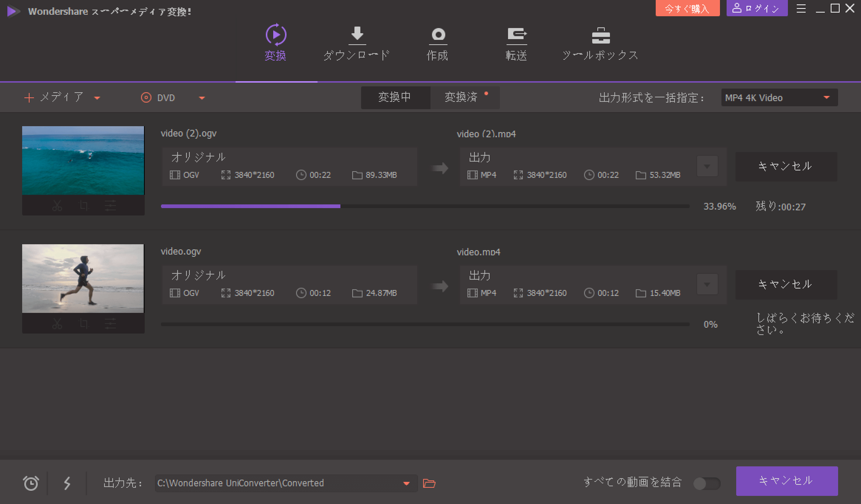Open output settings dropdown for video.mp4
The width and height of the screenshot is (861, 504).
coord(707,284)
